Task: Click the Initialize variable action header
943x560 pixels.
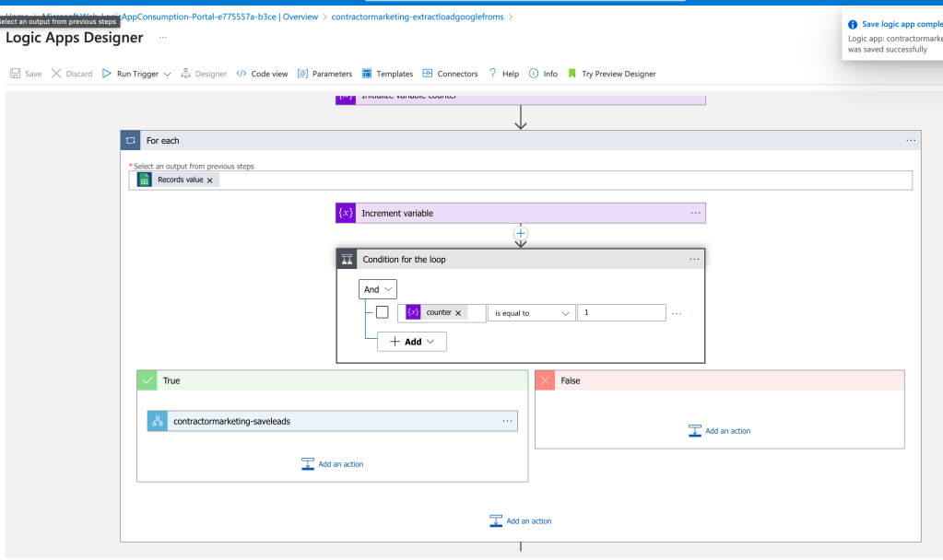Action: (x=520, y=99)
